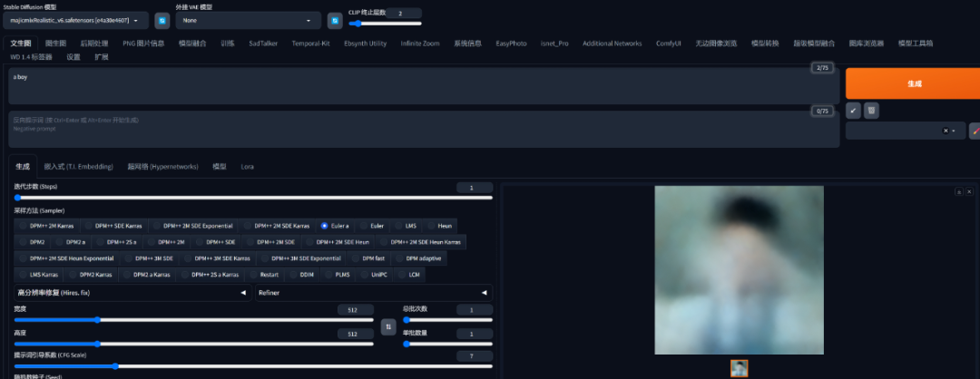The height and width of the screenshot is (379, 980).
Task: Open the Stable Diffusion model dropdown
Action: tap(75, 21)
